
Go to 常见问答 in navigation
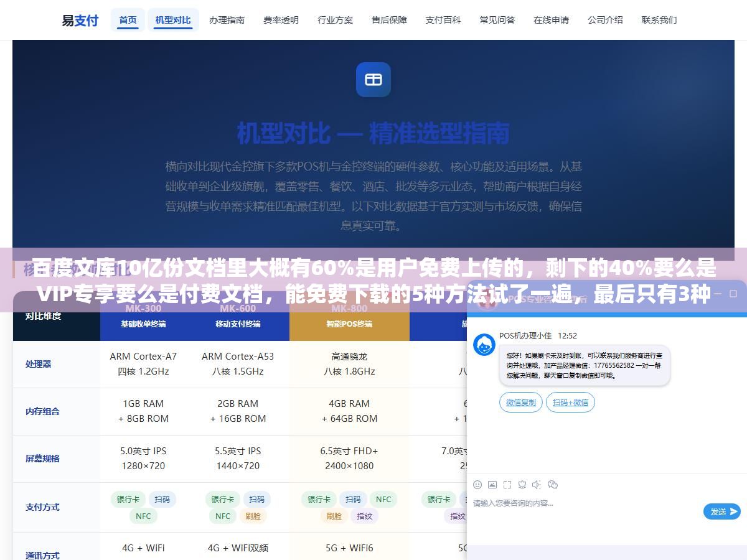497,20
